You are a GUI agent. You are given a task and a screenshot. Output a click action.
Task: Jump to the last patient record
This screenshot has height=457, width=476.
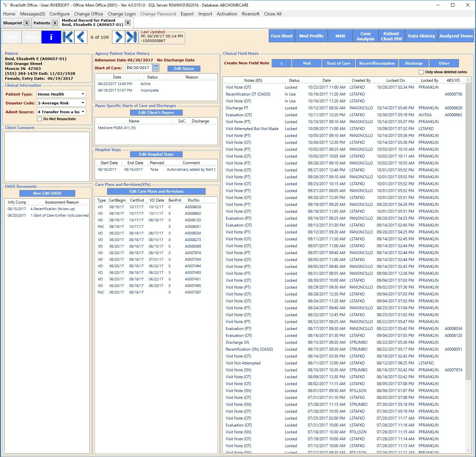click(131, 37)
